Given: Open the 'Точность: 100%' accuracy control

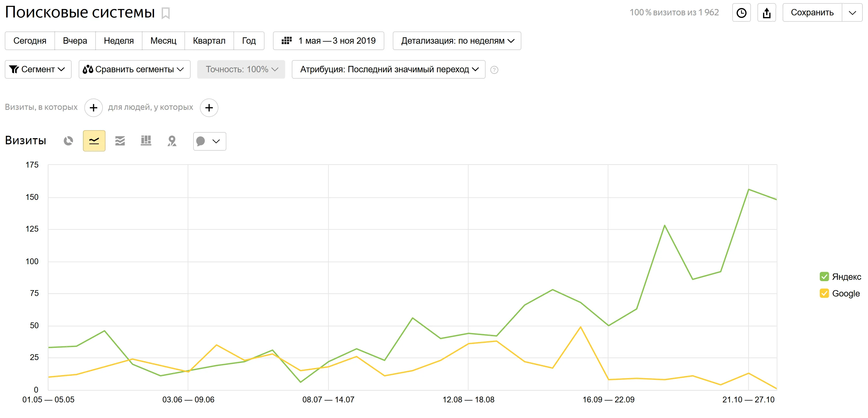Looking at the screenshot, I should pos(241,70).
